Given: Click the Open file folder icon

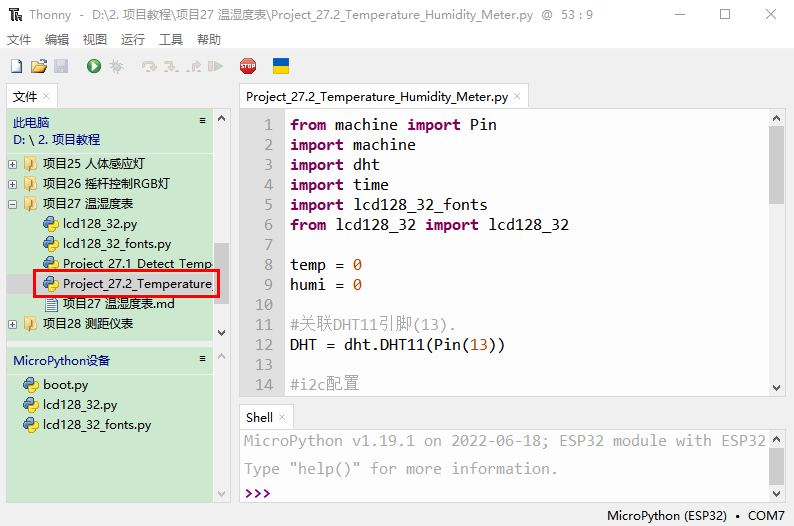Looking at the screenshot, I should (x=38, y=66).
